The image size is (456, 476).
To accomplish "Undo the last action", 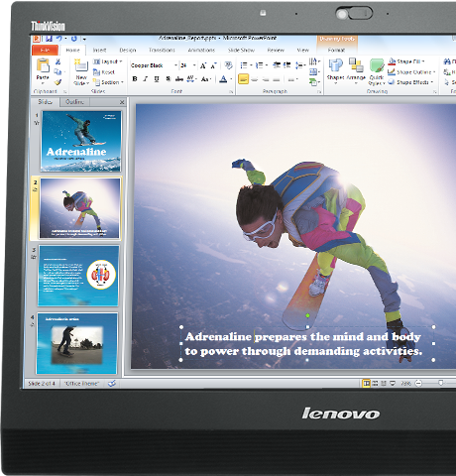I will (59, 39).
